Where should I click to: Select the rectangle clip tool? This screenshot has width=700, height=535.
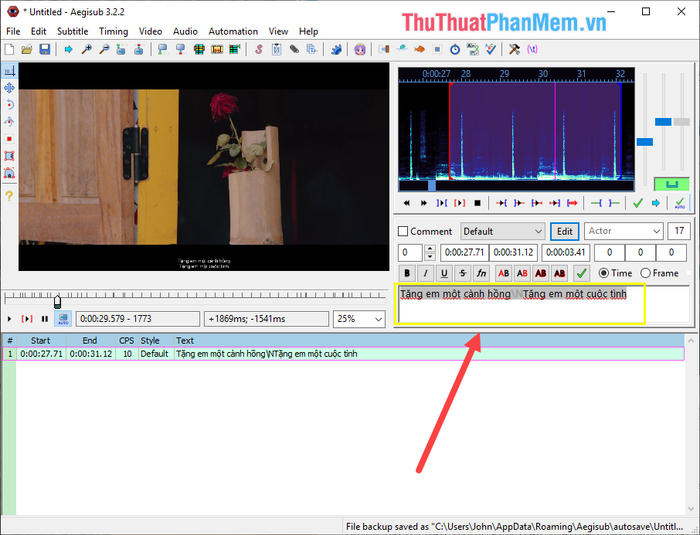pyautogui.click(x=9, y=156)
